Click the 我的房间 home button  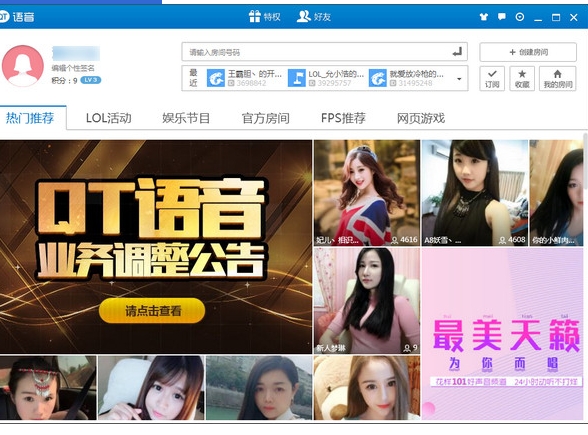pyautogui.click(x=558, y=78)
